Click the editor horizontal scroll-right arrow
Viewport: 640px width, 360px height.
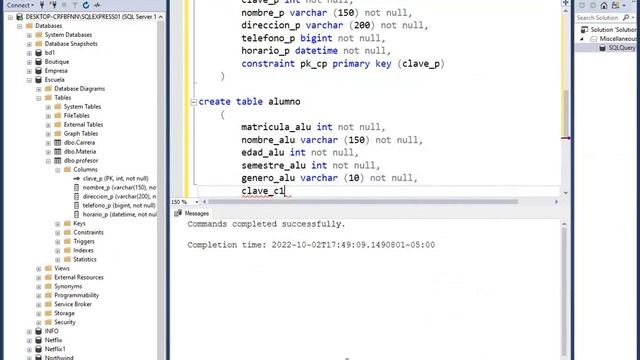556,202
